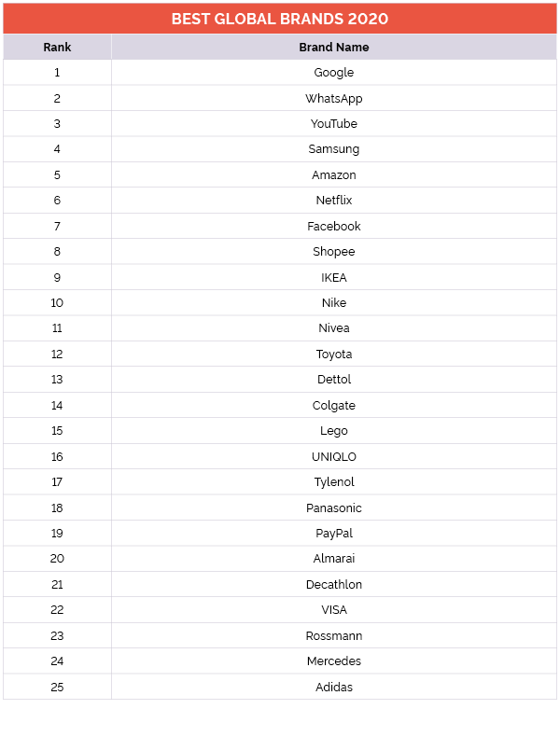Image resolution: width=560 pixels, height=737 pixels.
Task: Select rank number 25 cell
Action: point(57,688)
